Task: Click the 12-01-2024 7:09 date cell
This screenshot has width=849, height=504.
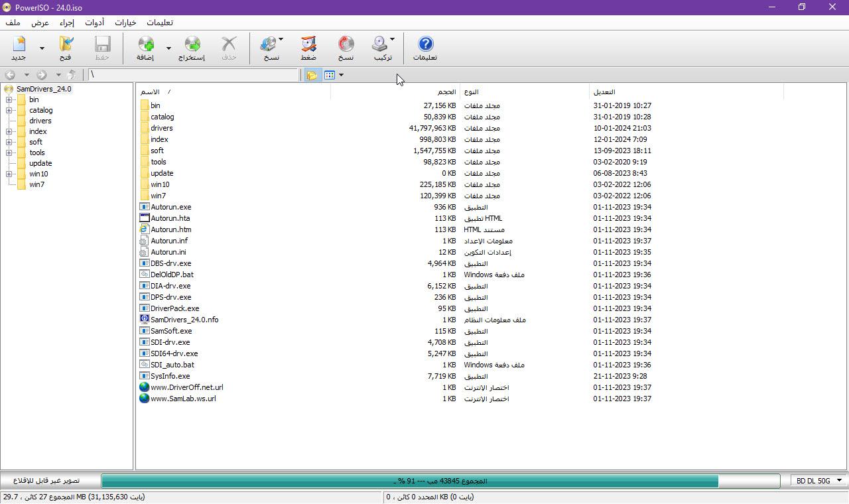Action: pos(620,139)
